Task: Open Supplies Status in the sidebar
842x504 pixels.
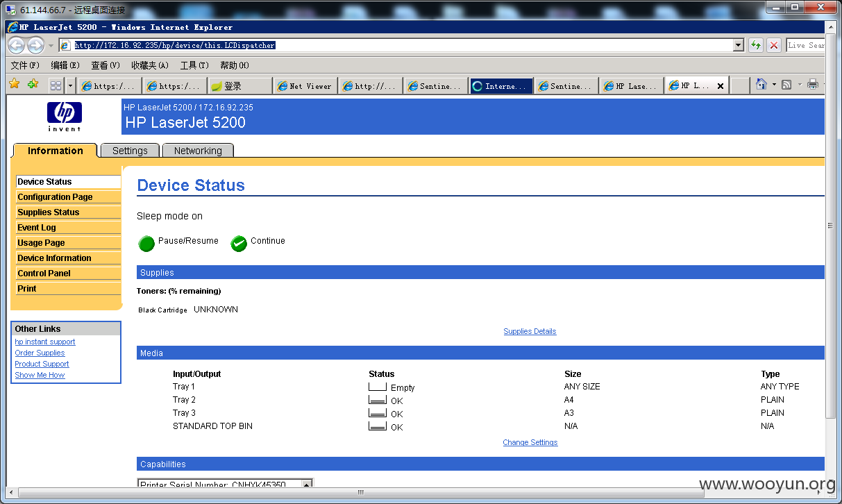Action: (x=68, y=212)
